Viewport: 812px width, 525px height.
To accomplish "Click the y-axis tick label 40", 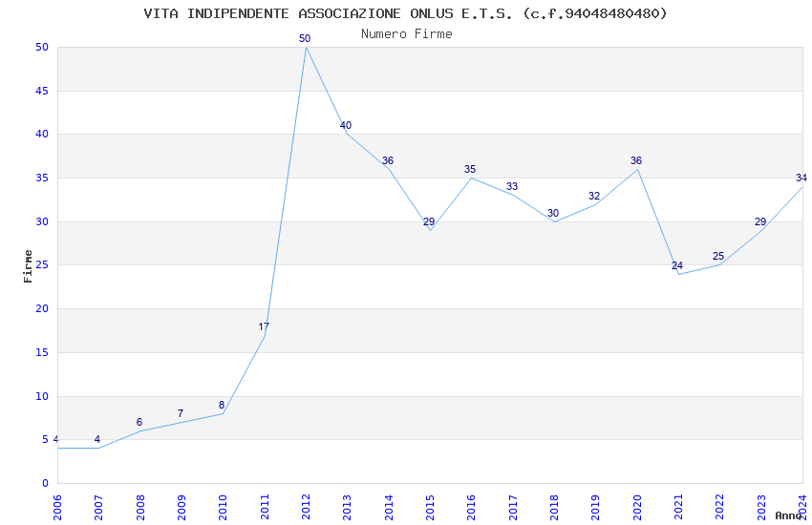I will click(x=42, y=134).
